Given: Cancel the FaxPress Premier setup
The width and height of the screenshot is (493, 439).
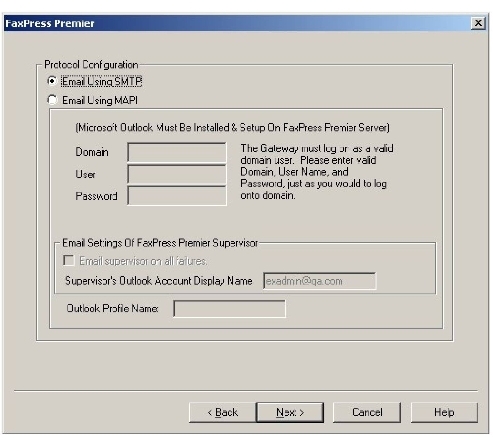Looking at the screenshot, I should coord(367,412).
